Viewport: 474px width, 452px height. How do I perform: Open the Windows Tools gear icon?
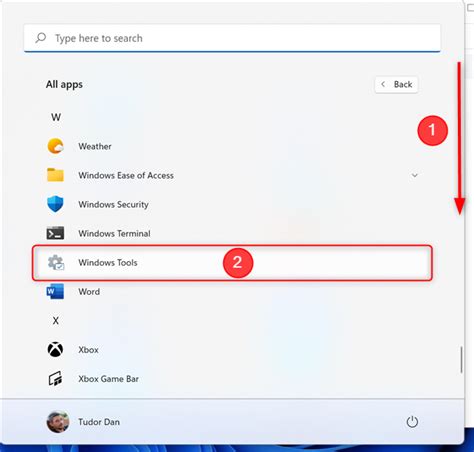56,263
